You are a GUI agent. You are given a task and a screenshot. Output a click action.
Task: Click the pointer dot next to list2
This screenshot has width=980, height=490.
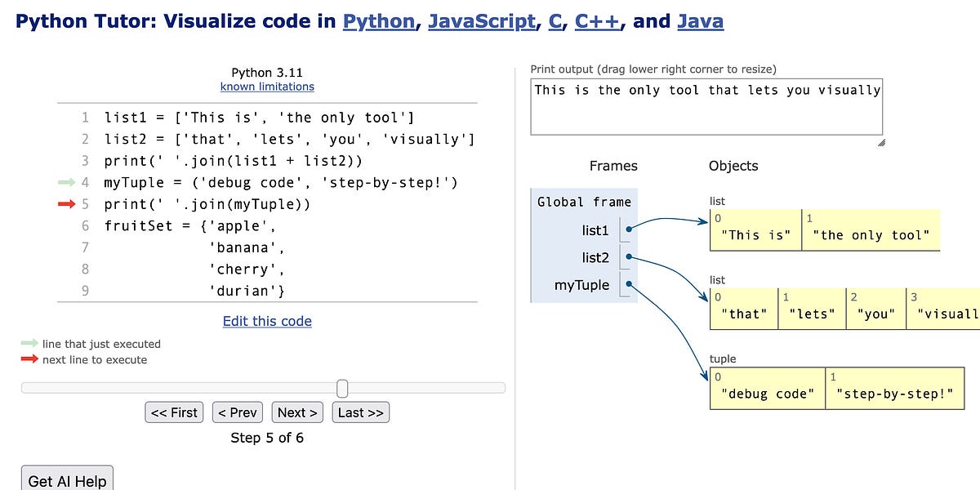point(627,256)
